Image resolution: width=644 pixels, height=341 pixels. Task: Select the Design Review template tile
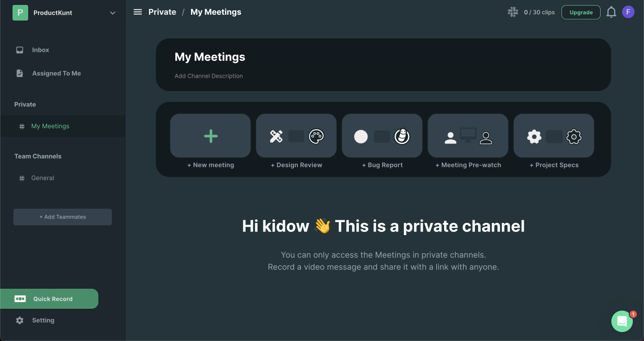pyautogui.click(x=296, y=136)
